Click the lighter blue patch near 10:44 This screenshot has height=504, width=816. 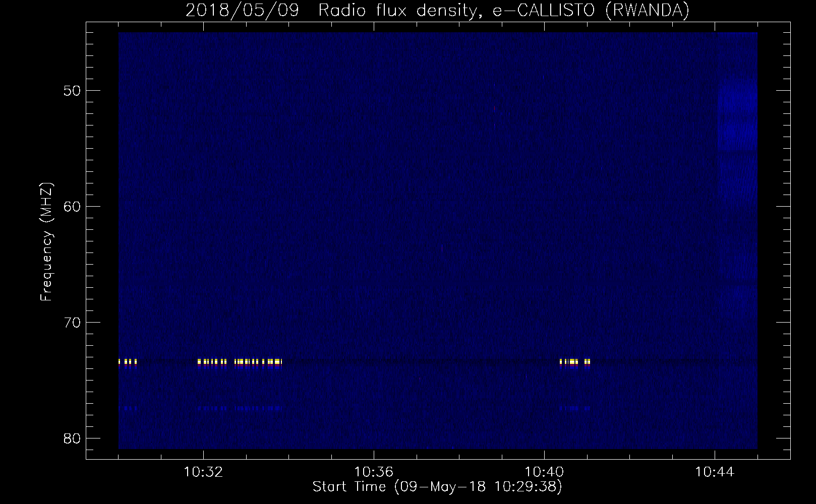coord(737,114)
